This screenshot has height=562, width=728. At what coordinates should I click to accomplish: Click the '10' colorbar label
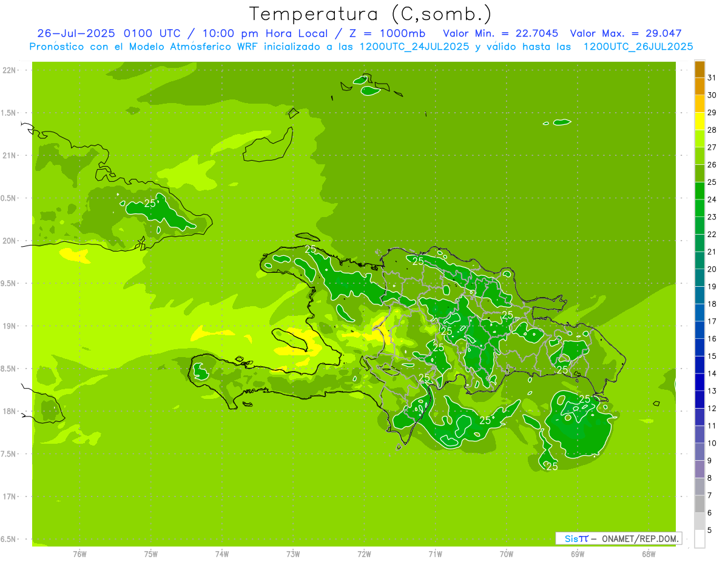point(712,443)
